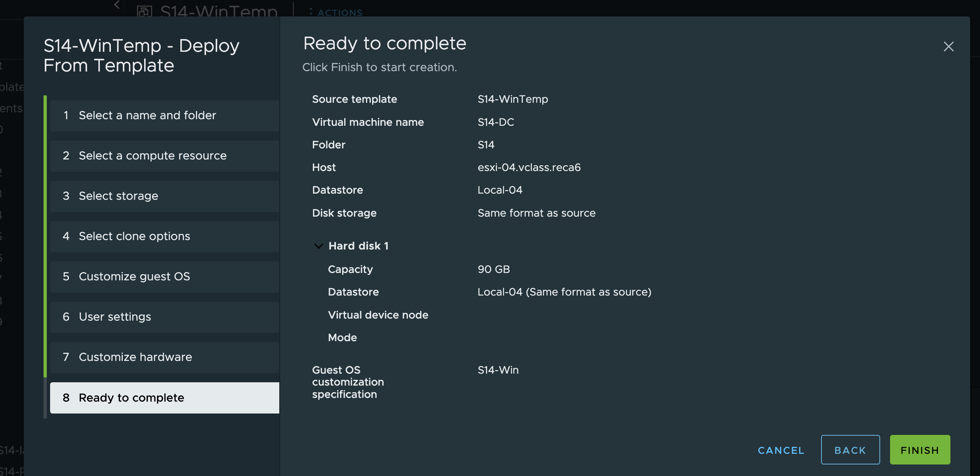
Task: Click the S14-Win customization specification value
Action: (x=498, y=370)
